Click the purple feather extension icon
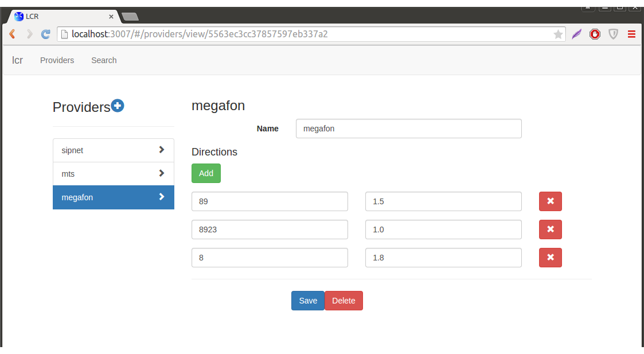The width and height of the screenshot is (644, 354). point(577,34)
